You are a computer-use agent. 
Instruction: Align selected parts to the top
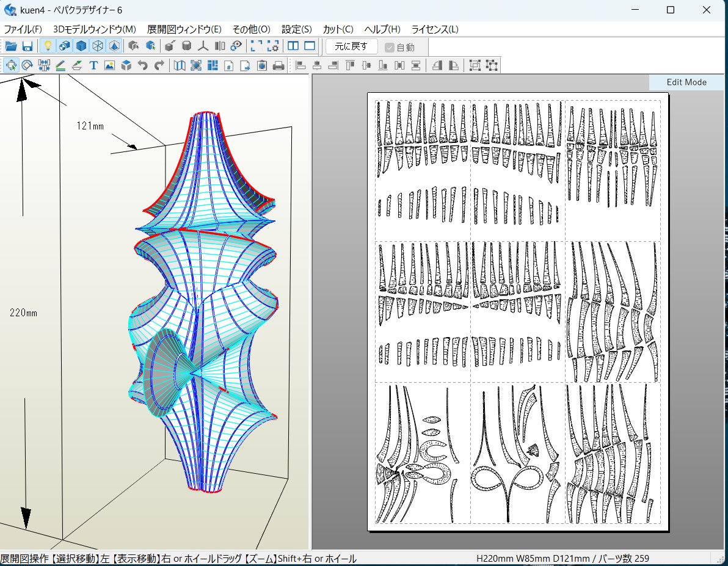350,65
